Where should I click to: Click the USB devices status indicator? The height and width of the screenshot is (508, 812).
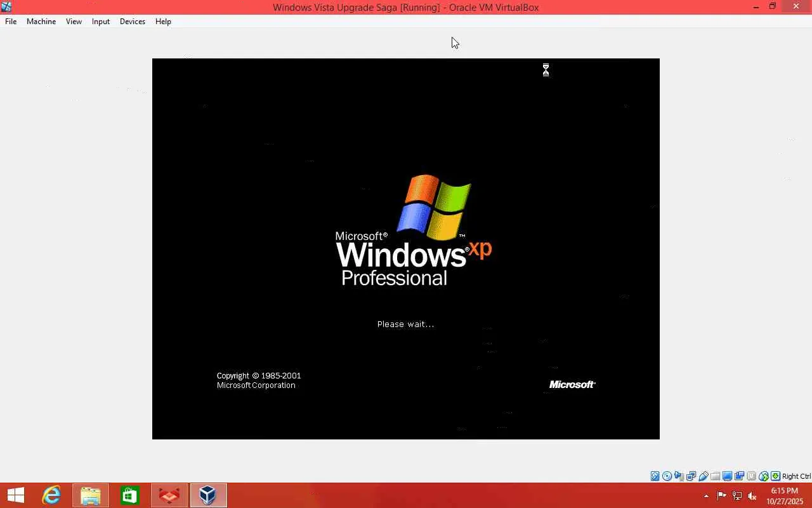click(x=704, y=476)
